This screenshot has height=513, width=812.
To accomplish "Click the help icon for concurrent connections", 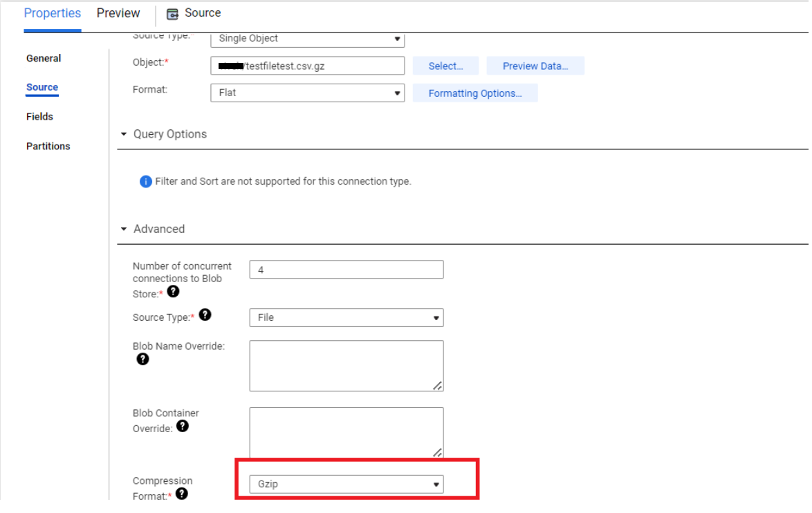I will click(x=174, y=292).
